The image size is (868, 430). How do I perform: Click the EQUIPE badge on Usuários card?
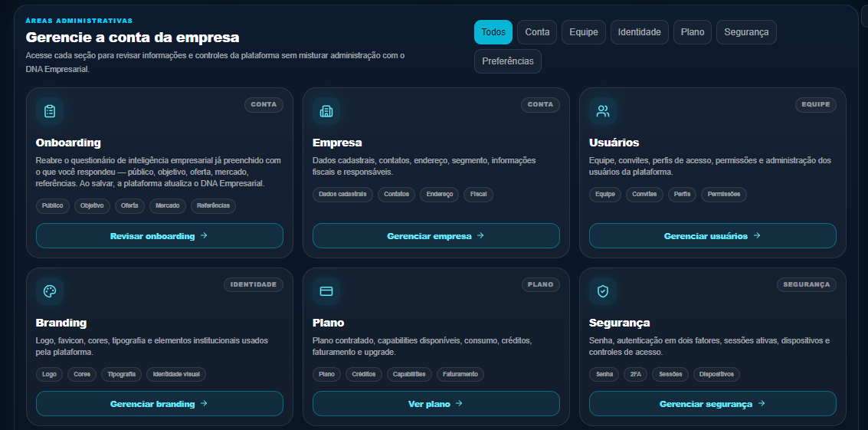point(815,105)
